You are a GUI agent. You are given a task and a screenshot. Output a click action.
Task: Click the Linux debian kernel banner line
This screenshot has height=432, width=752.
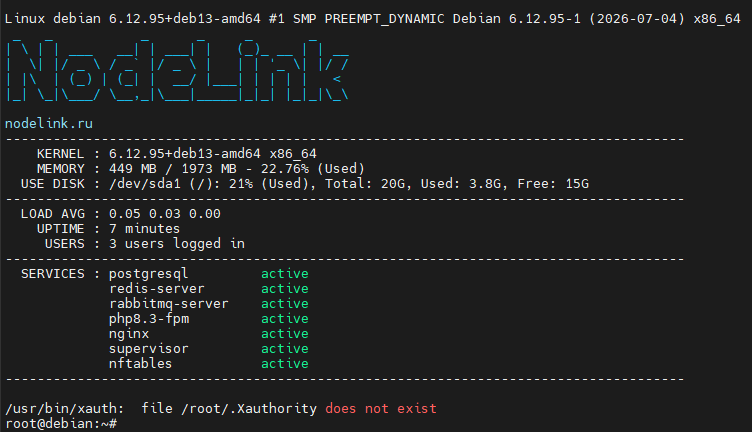(x=373, y=19)
